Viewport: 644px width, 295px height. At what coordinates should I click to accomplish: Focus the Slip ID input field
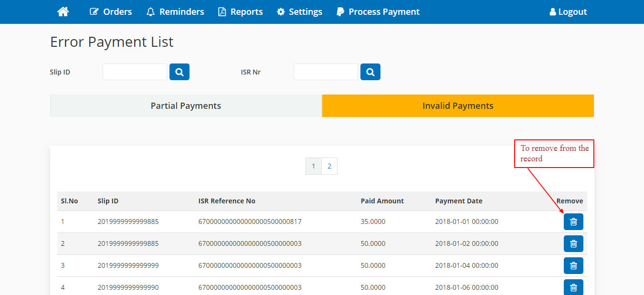(135, 72)
